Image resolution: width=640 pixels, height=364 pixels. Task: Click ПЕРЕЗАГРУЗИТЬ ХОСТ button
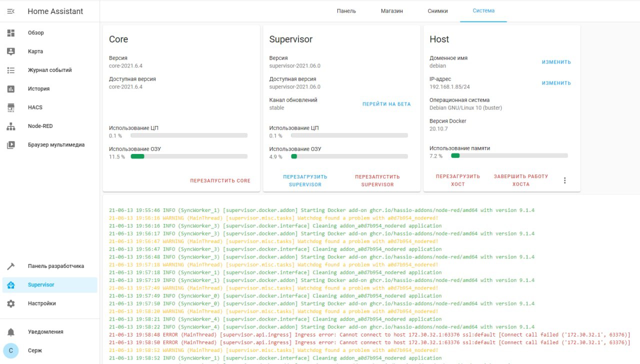(x=458, y=180)
